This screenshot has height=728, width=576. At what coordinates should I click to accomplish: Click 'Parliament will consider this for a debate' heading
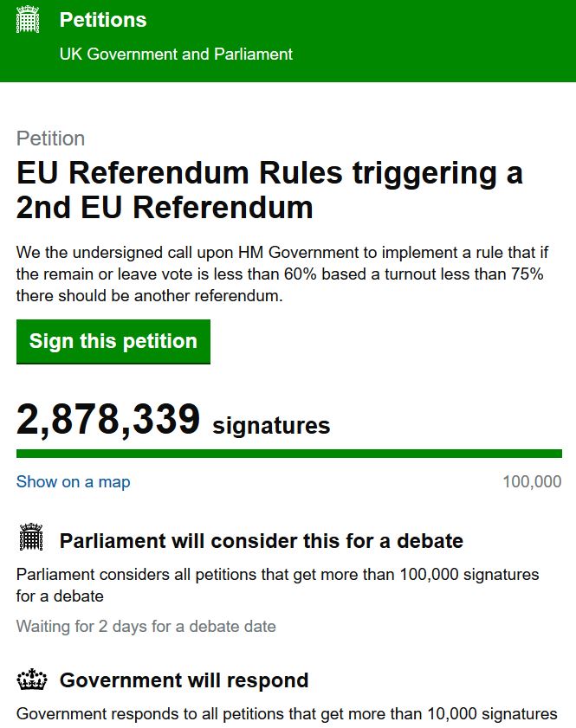261,541
